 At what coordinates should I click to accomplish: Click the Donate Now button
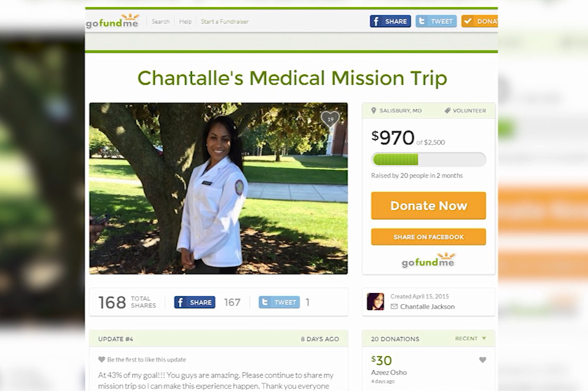428,206
